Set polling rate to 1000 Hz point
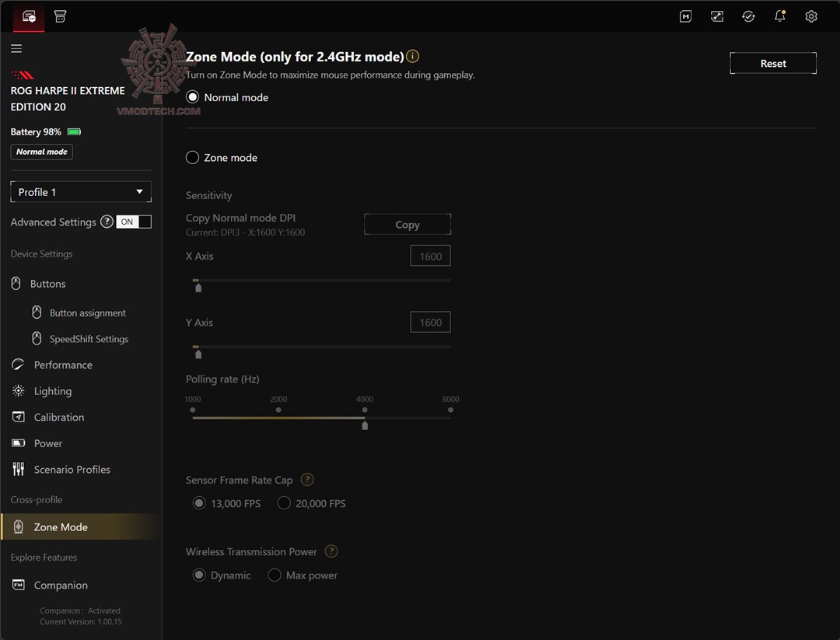Viewport: 840px width, 640px height. pyautogui.click(x=192, y=411)
